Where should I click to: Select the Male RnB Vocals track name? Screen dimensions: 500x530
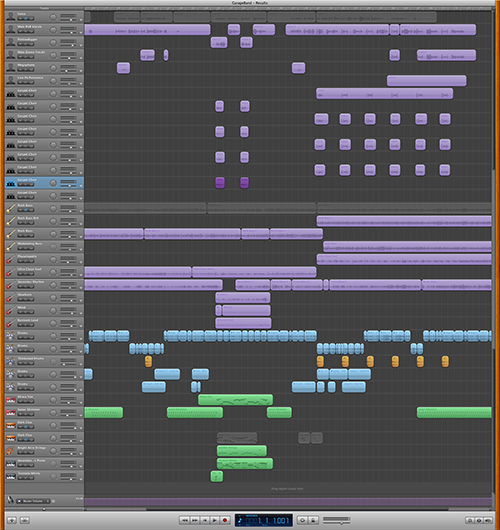coord(30,26)
